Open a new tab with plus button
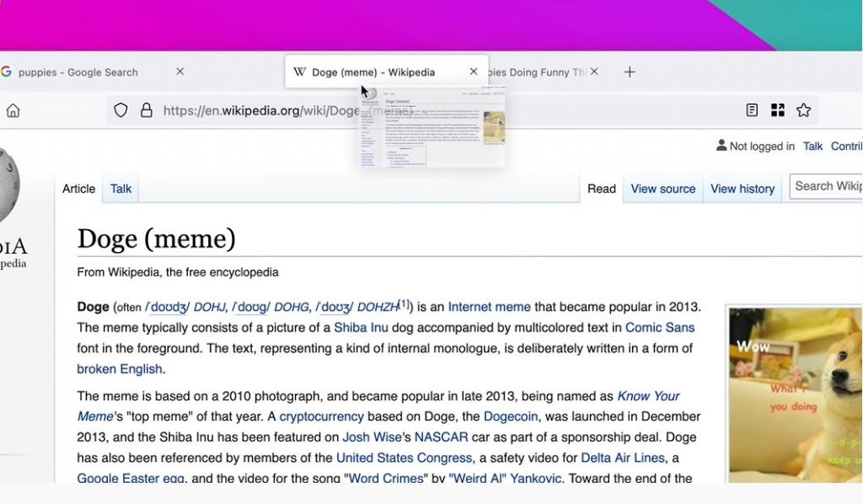The image size is (863, 504). (x=630, y=72)
